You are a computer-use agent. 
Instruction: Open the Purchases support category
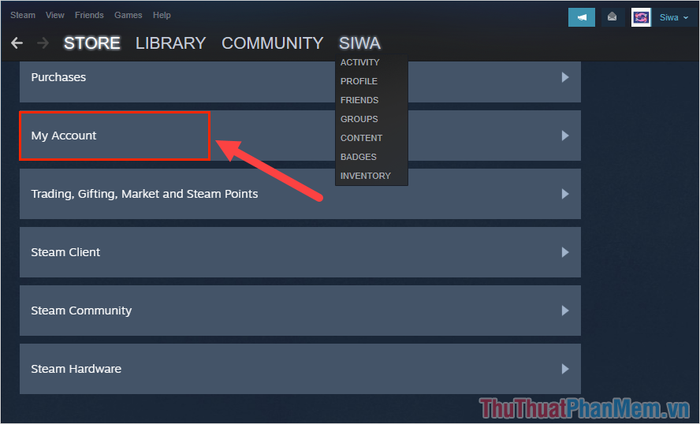(x=300, y=82)
